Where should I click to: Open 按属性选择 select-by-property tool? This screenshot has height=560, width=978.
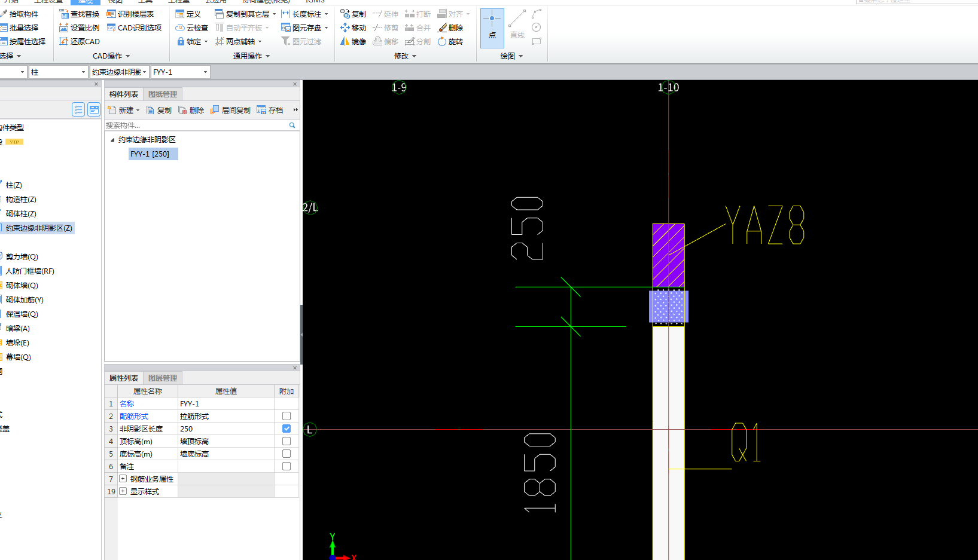pos(23,41)
